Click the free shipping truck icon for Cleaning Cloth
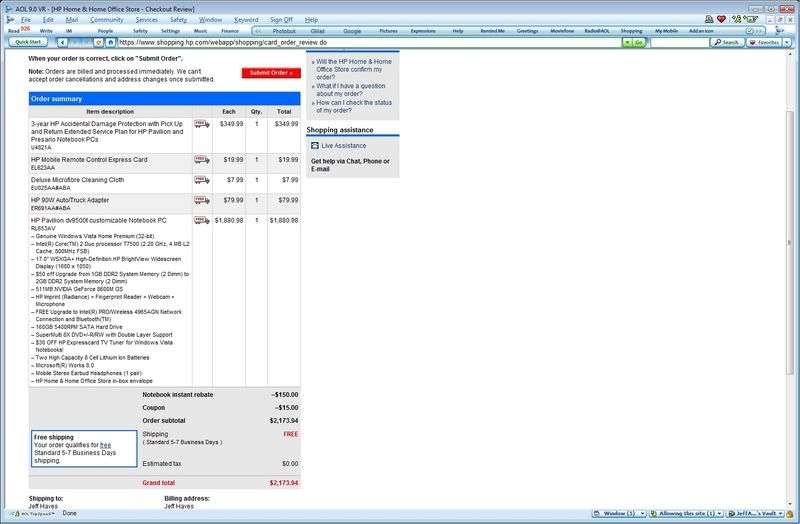 tap(202, 180)
